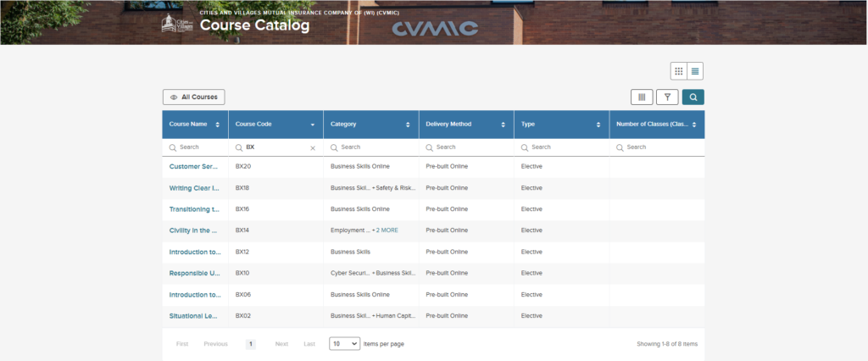The image size is (868, 361).
Task: Focus the Delivery Method search field
Action: coord(466,147)
